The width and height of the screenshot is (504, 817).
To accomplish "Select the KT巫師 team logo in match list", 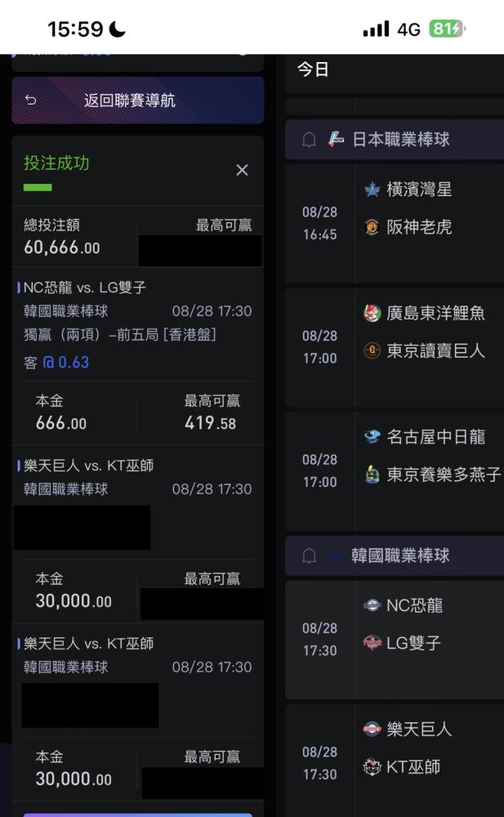I will (372, 766).
